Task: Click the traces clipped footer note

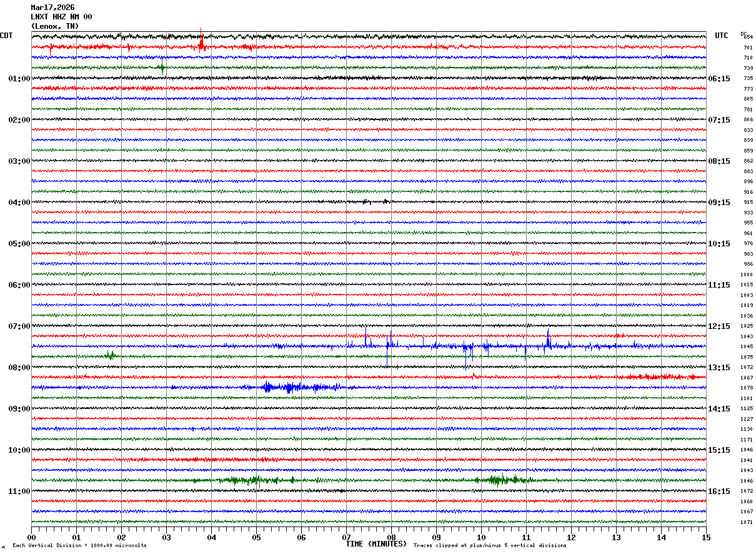Action: pos(490,546)
